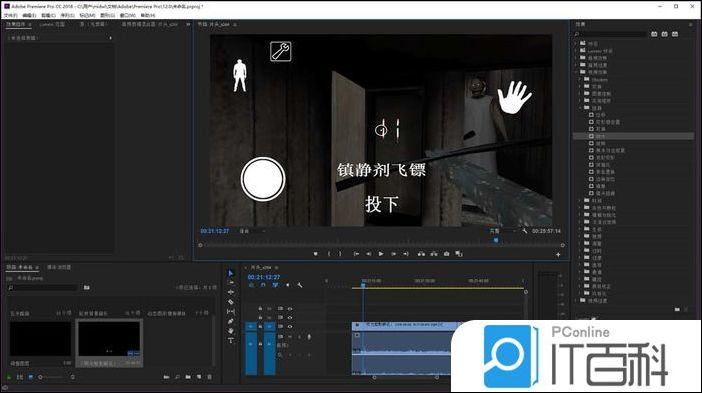702x393 pixels.
Task: Switch to Lumetri 范围 tab
Action: (52, 24)
